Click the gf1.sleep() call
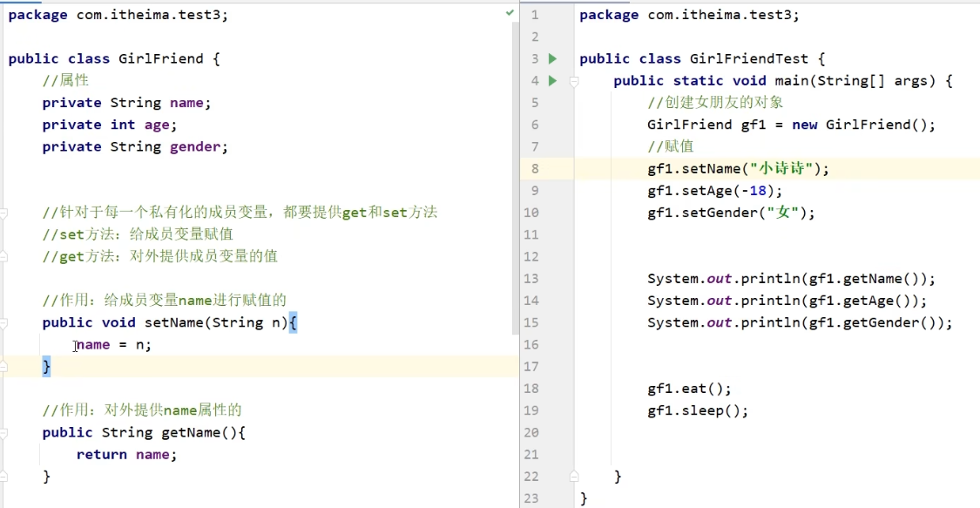The height and width of the screenshot is (508, 980). (698, 410)
